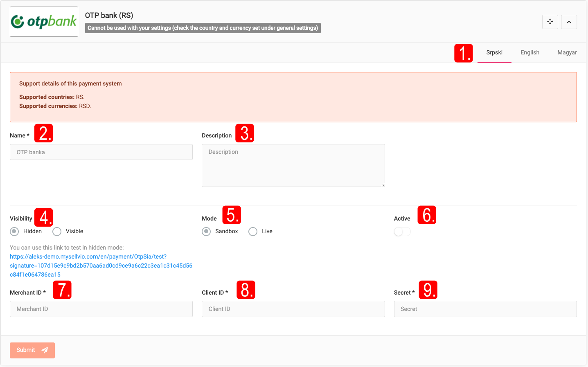Click the OTP bank logo
This screenshot has height=367, width=588.
(44, 22)
